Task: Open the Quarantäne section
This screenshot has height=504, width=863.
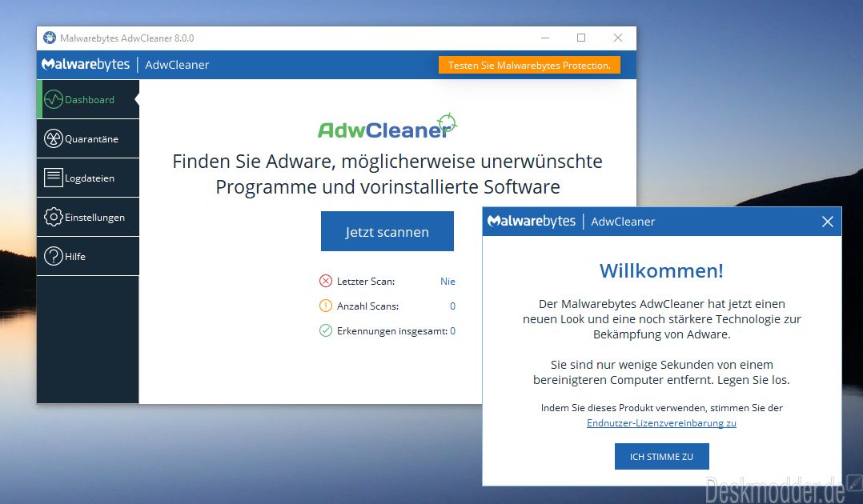Action: (x=88, y=138)
